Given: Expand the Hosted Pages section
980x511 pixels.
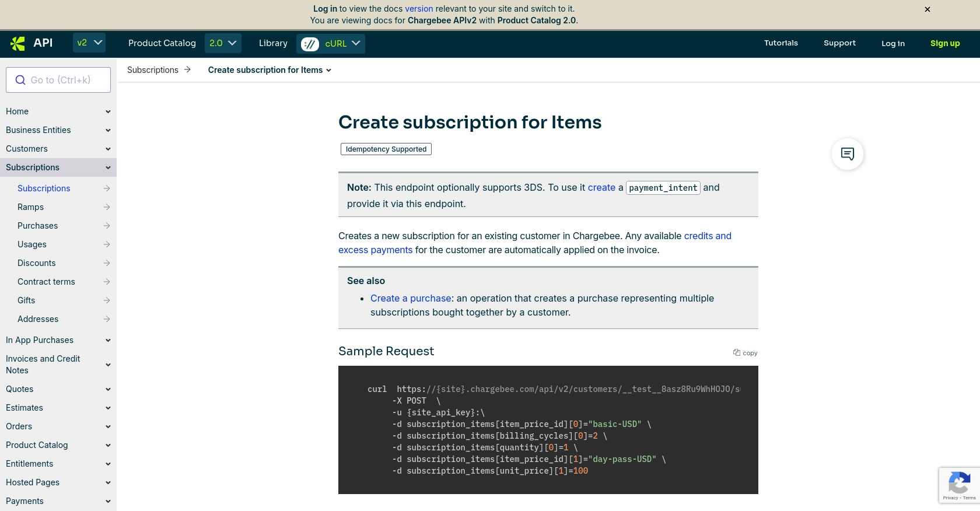Looking at the screenshot, I should click(108, 482).
